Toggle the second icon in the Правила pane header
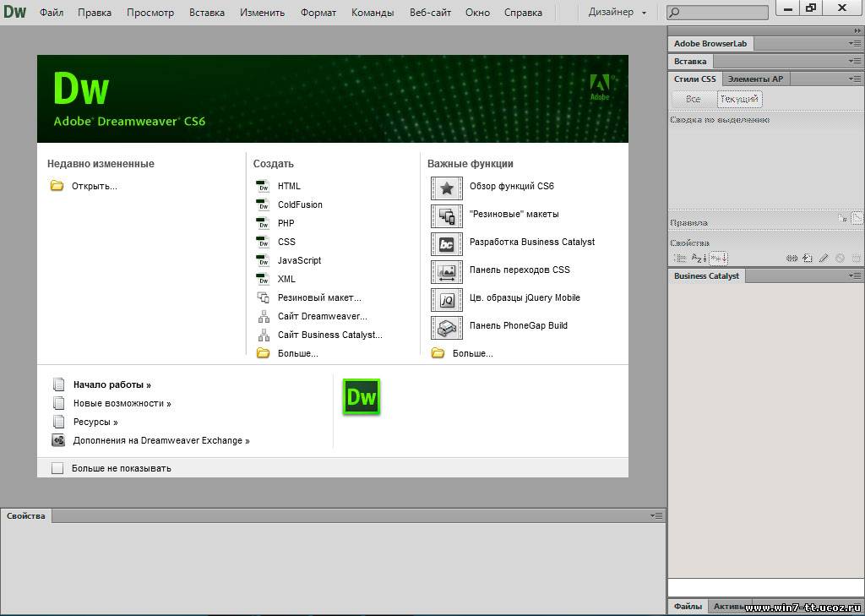865x616 pixels. [x=857, y=218]
